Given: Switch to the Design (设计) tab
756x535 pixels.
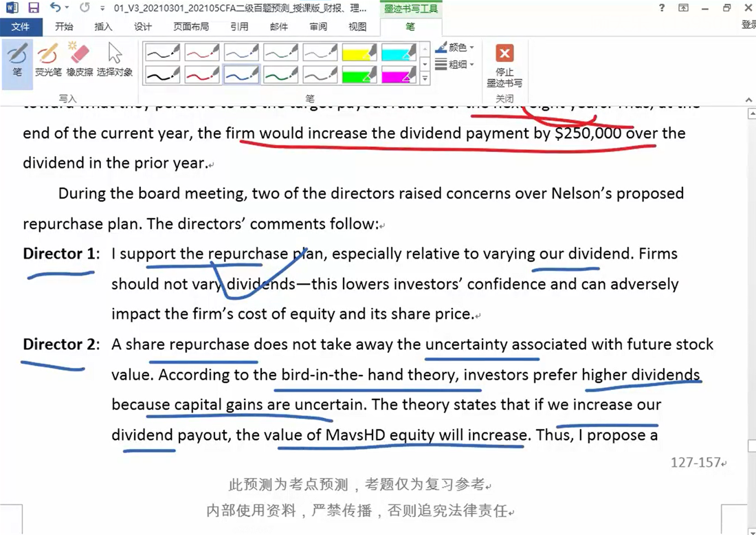Looking at the screenshot, I should coord(142,27).
